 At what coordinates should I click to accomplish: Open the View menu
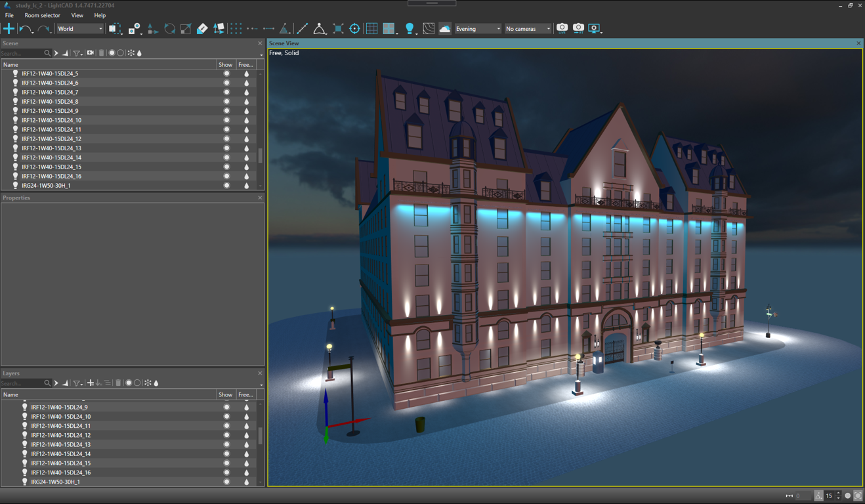77,15
